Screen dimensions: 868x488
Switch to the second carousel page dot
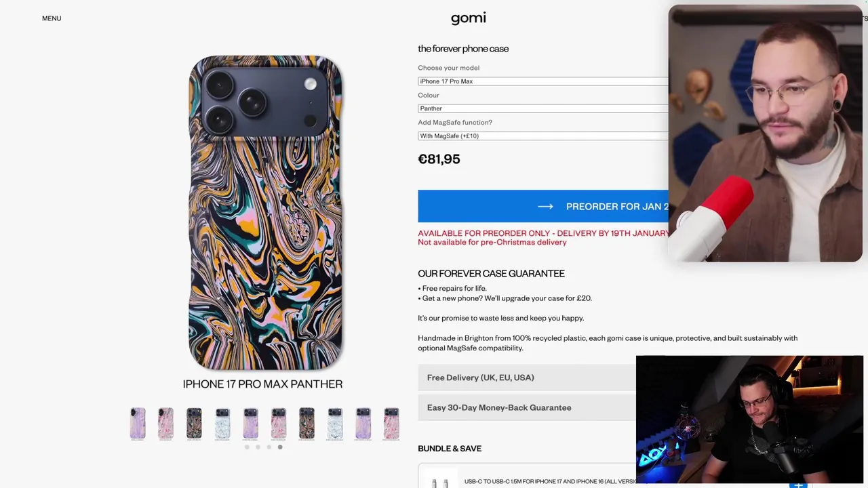click(258, 447)
